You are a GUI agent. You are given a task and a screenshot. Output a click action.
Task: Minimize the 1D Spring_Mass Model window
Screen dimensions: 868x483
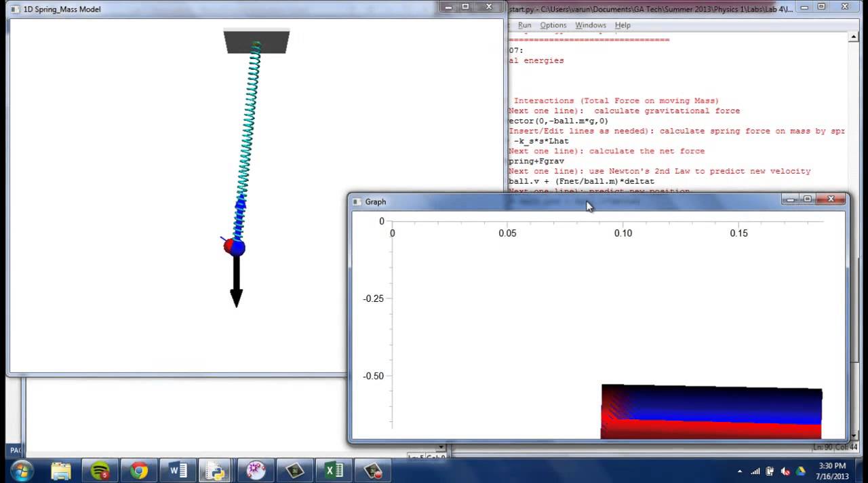click(x=448, y=7)
